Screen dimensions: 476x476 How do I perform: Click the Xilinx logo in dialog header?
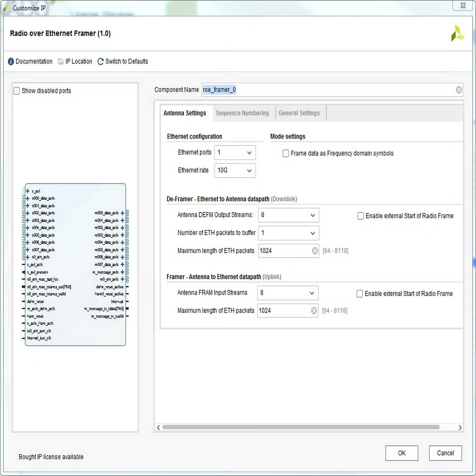point(458,33)
